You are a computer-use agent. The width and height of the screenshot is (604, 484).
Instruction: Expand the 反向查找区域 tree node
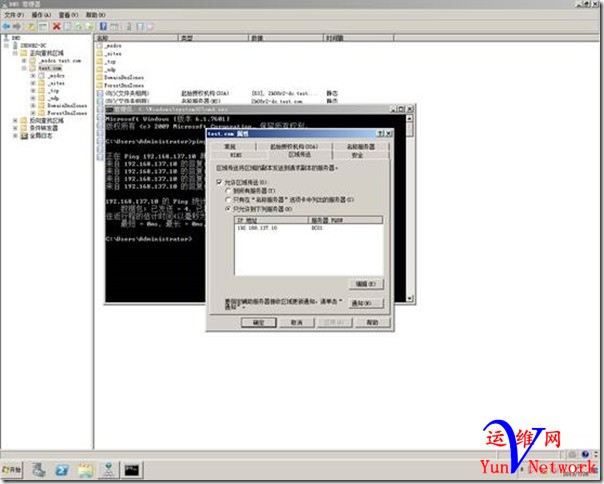tap(15, 121)
